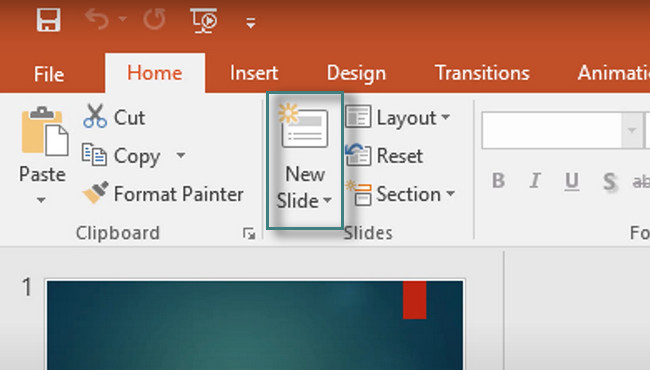Redo or repeat the last action
Screen dimensions: 650x370
154,19
